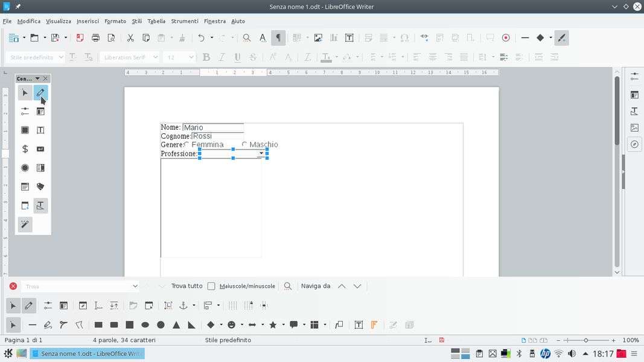The height and width of the screenshot is (362, 644).
Task: Open the Professione combo box dropdown
Action: pos(261,154)
